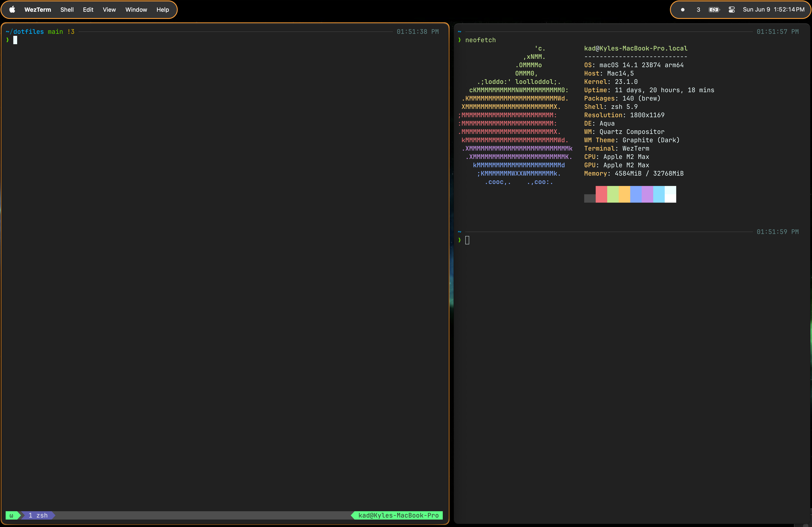Viewport: 812px width, 527px height.
Task: Click the green omega session icon
Action: 11,516
